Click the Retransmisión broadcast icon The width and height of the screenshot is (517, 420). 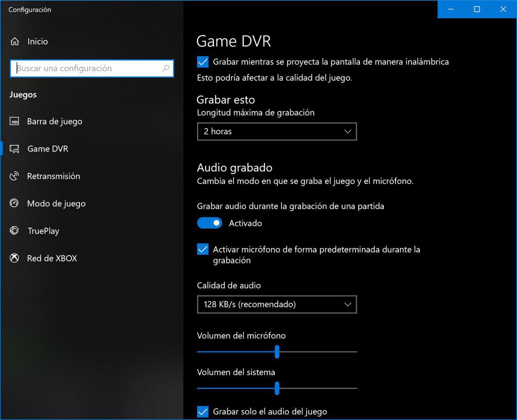click(15, 176)
